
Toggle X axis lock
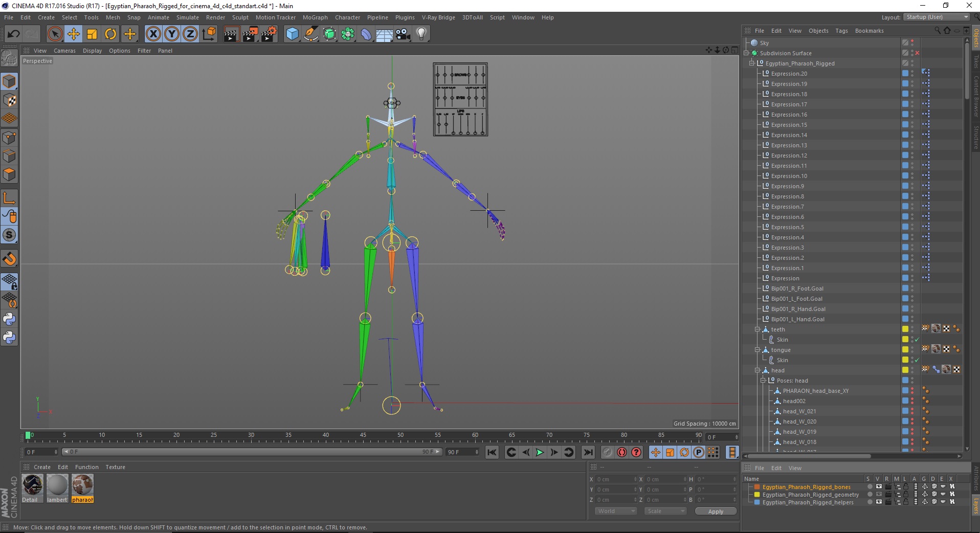(x=153, y=34)
